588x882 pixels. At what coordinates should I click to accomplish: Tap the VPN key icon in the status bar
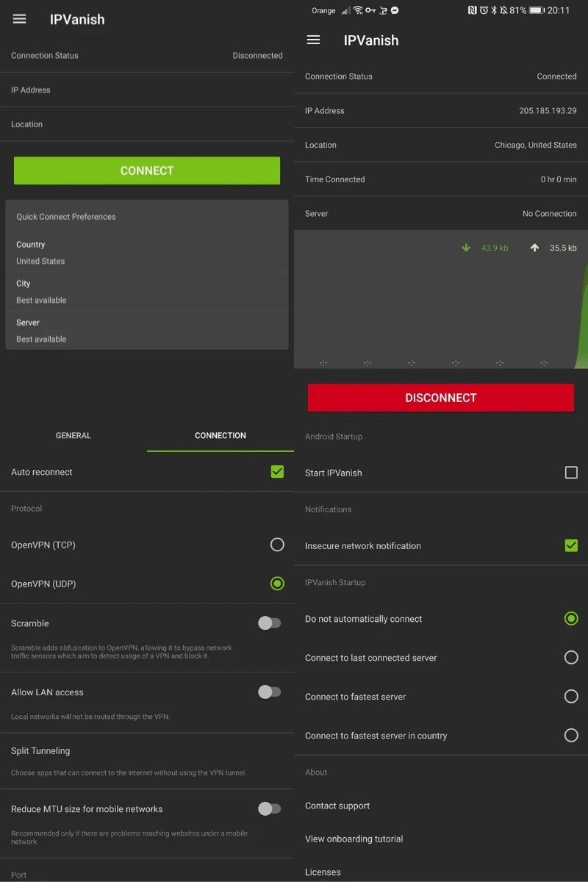click(370, 10)
